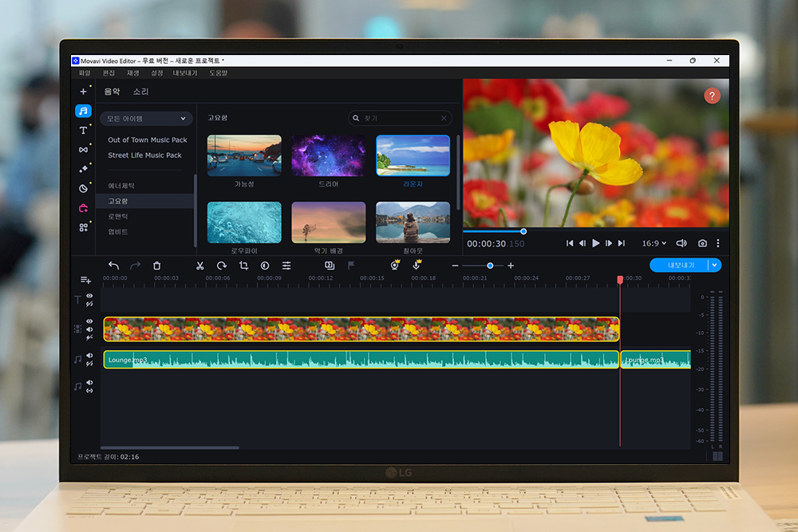
Task: Delete the selected clip with trash icon
Action: click(156, 266)
